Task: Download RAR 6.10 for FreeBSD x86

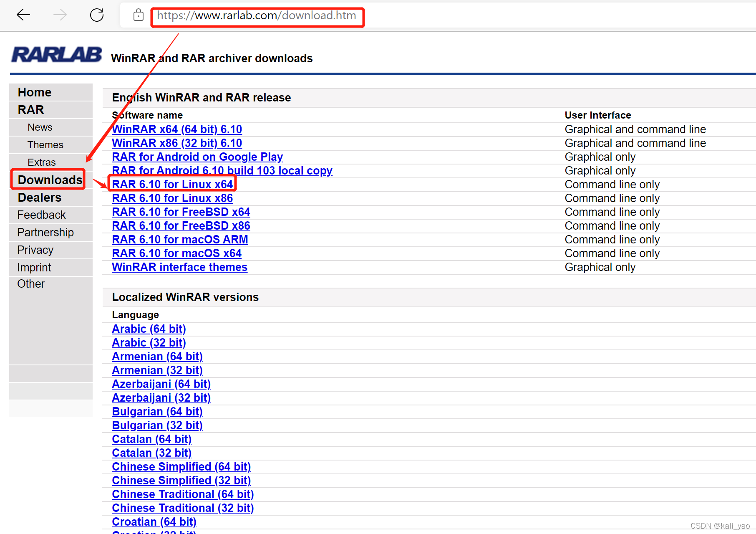Action: [x=181, y=226]
